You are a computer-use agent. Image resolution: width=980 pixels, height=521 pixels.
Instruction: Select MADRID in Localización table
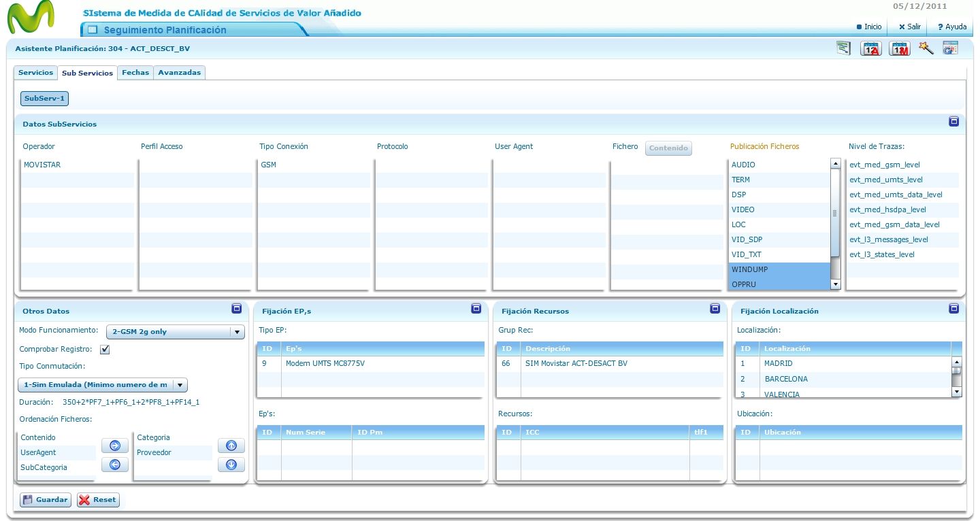(843, 363)
